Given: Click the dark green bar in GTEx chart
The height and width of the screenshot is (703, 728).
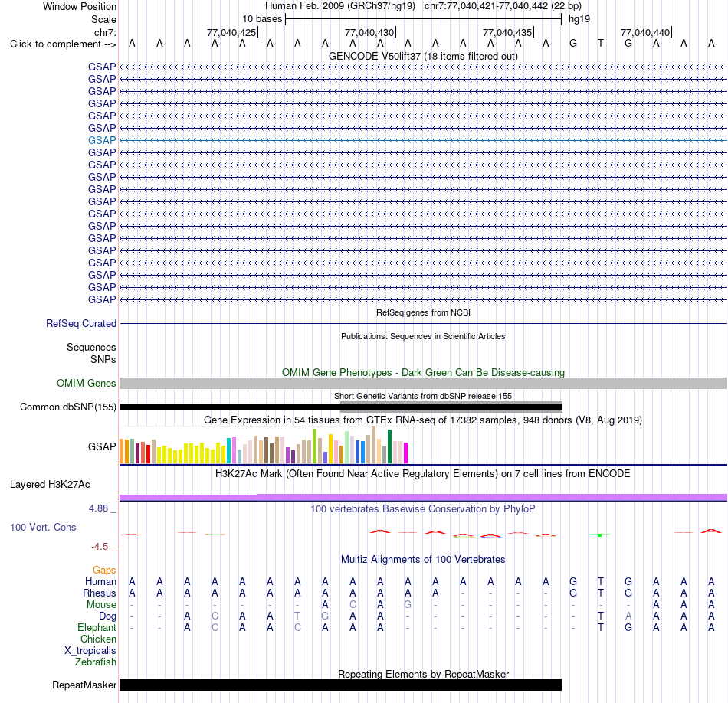Looking at the screenshot, I should [x=390, y=446].
